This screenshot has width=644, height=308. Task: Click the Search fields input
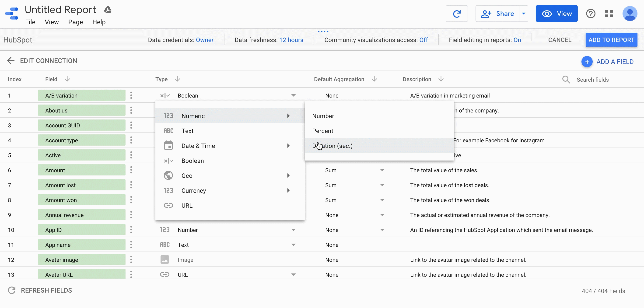pyautogui.click(x=606, y=80)
